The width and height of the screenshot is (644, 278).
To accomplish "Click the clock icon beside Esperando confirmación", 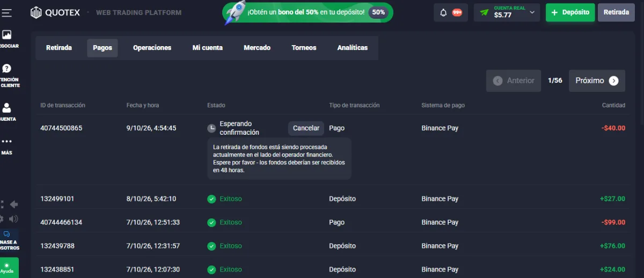I will pyautogui.click(x=212, y=128).
